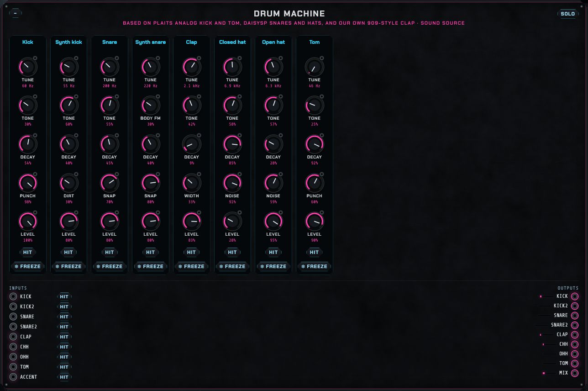Click the SNARE input jack
The image size is (588, 391).
click(x=13, y=317)
